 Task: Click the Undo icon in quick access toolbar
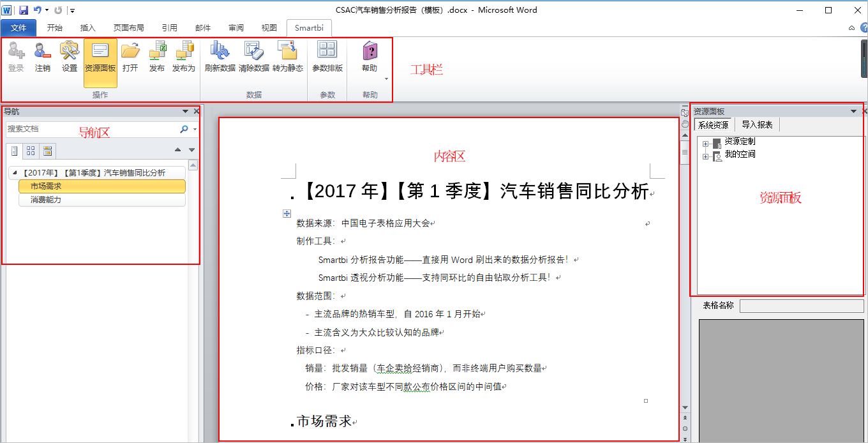pyautogui.click(x=37, y=10)
